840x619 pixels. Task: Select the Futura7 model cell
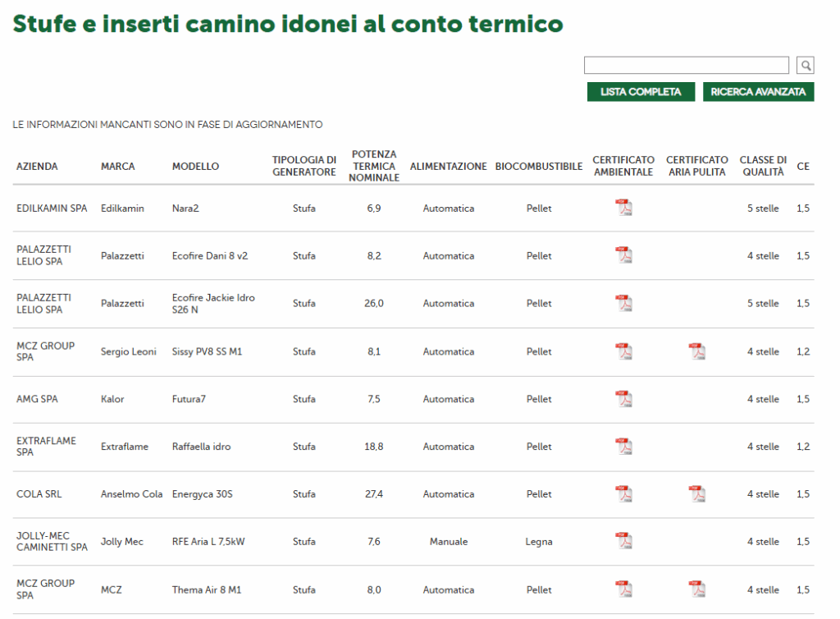(x=189, y=399)
